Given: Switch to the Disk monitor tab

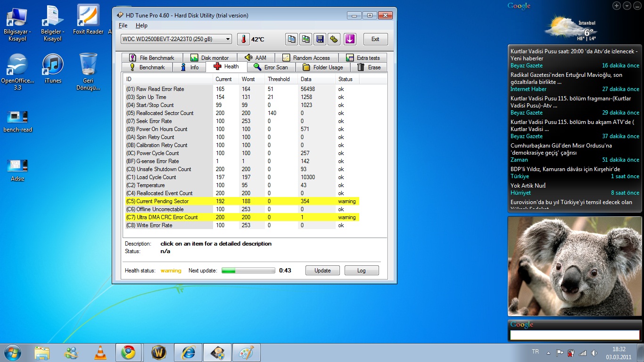Looking at the screenshot, I should 210,58.
